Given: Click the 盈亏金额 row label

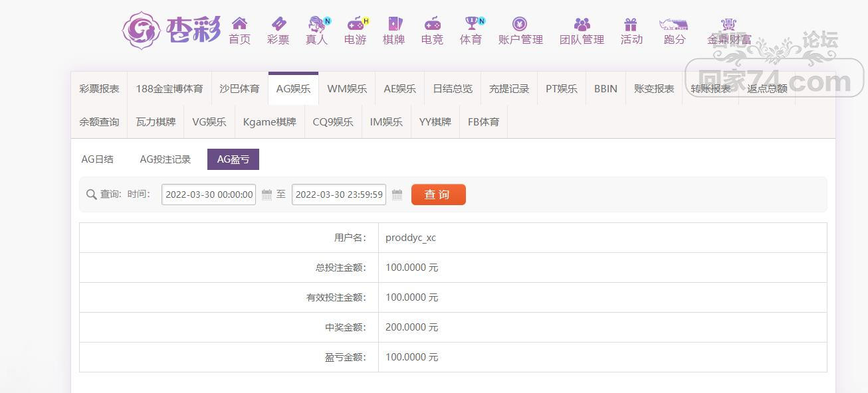Looking at the screenshot, I should pos(346,357).
